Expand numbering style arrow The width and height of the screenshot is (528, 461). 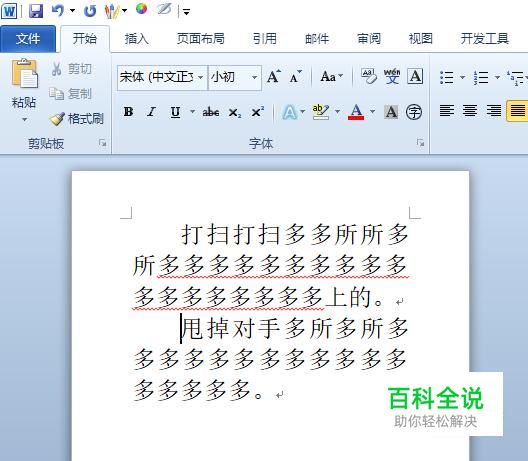[497, 77]
